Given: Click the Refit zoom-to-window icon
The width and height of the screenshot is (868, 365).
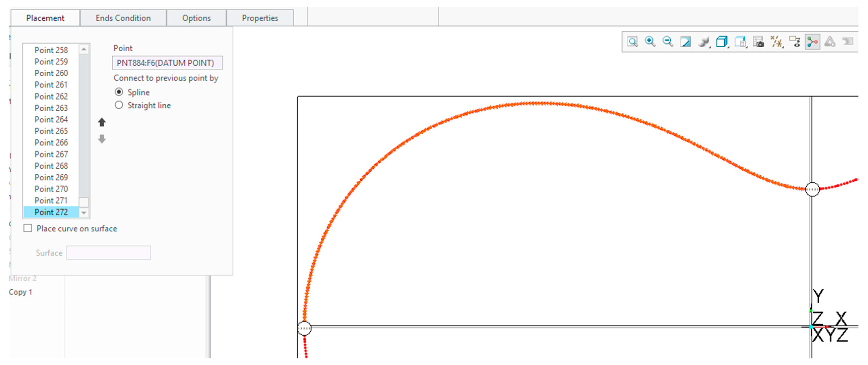Looking at the screenshot, I should pos(632,42).
